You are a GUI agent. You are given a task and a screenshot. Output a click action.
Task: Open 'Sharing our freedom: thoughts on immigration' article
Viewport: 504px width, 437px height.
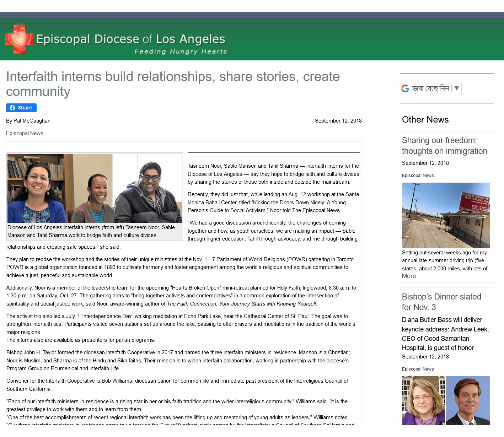pos(444,146)
